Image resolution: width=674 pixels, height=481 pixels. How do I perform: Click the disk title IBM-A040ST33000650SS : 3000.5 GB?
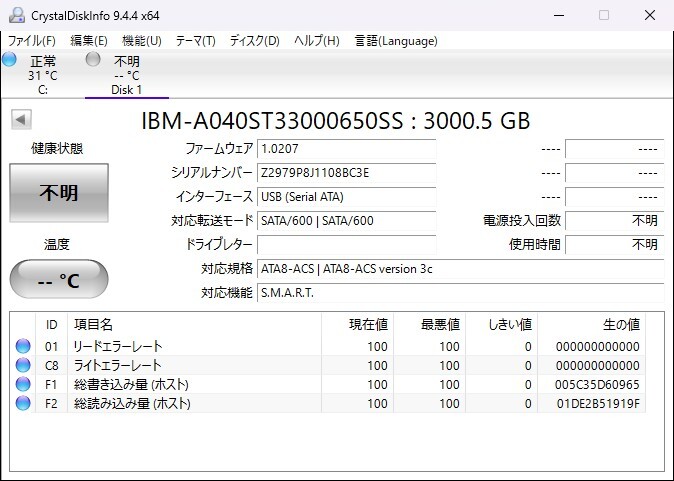point(335,121)
